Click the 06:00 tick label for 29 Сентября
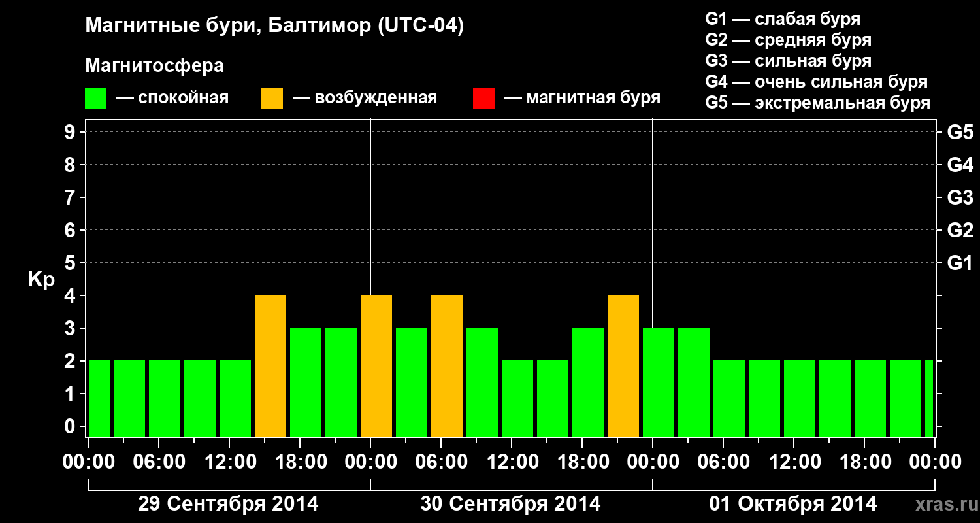The height and width of the screenshot is (523, 980). tap(159, 462)
